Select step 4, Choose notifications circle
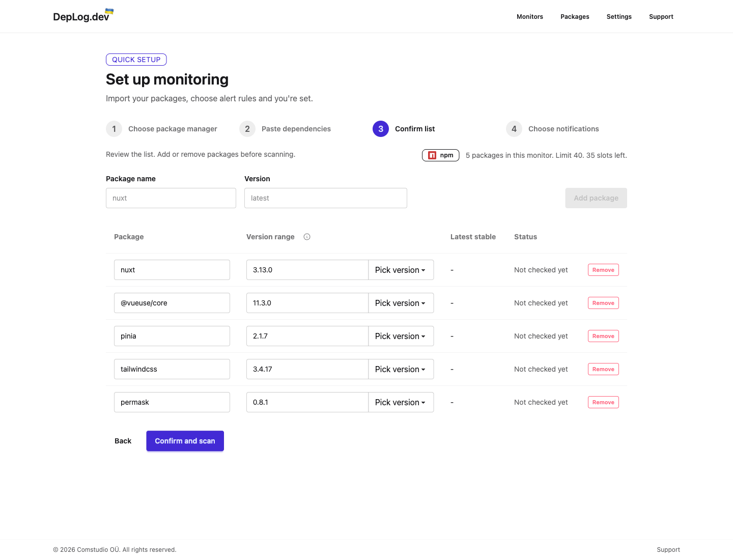This screenshot has width=733, height=560. click(x=514, y=129)
